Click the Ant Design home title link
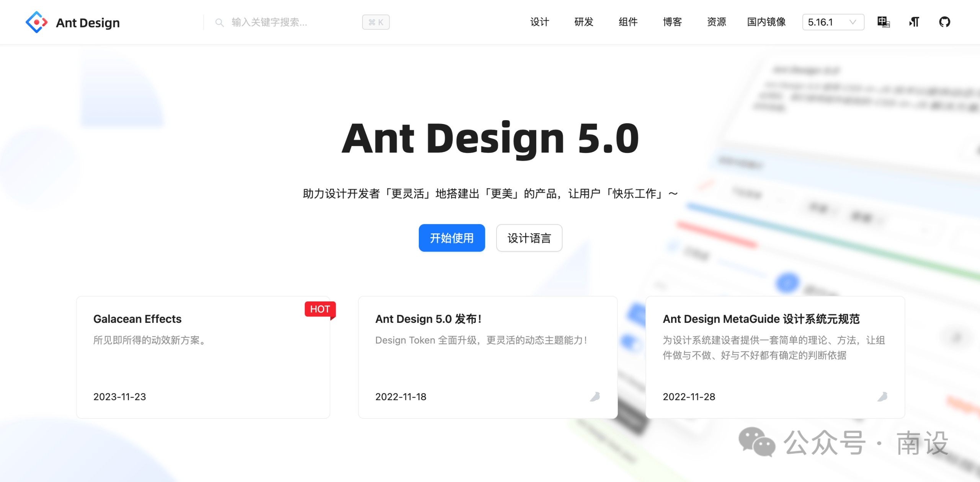 click(x=88, y=23)
